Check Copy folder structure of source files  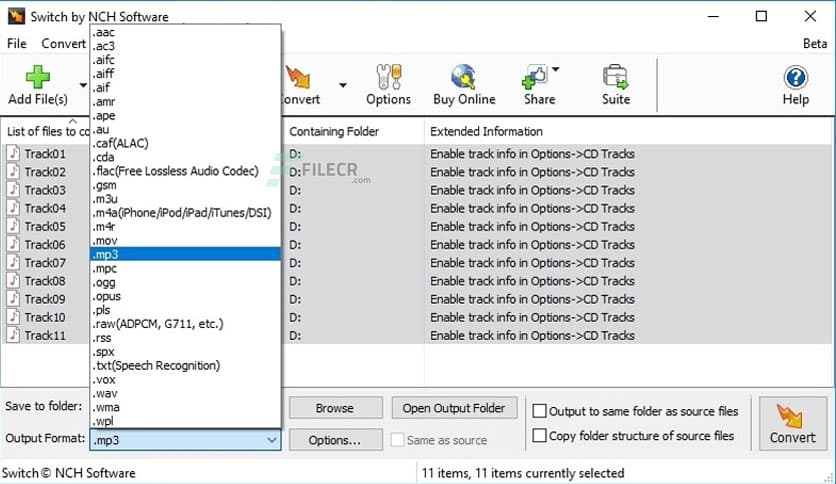click(540, 436)
